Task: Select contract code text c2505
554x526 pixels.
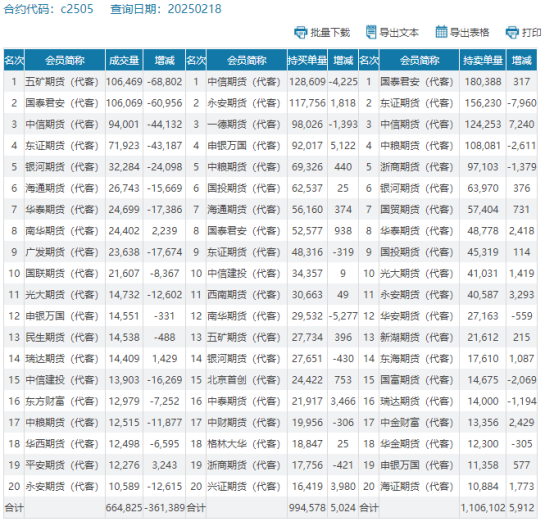Action: (x=77, y=9)
